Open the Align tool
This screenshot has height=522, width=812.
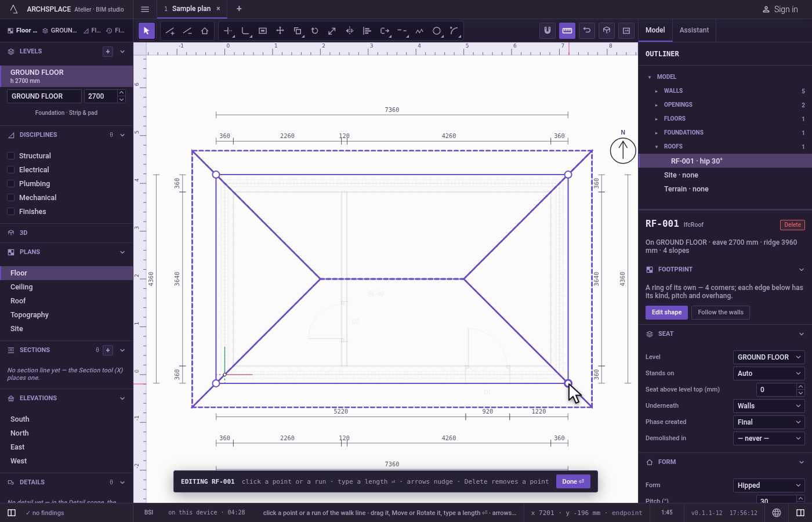[x=367, y=31]
